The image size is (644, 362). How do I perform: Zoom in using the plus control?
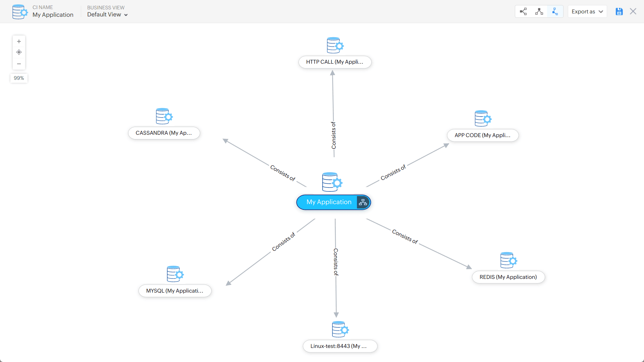click(19, 41)
